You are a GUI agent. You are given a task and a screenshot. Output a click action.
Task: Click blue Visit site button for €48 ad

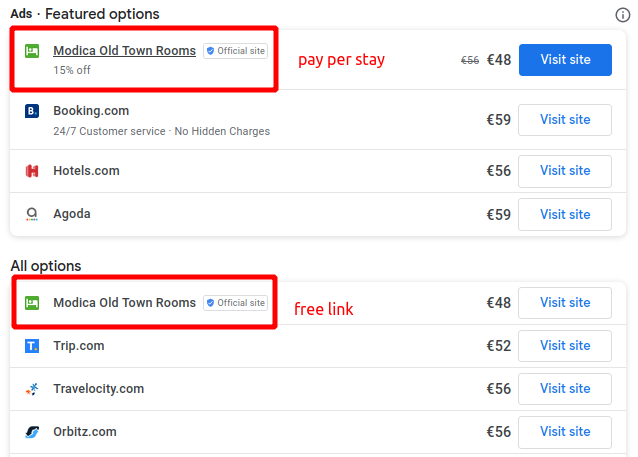(565, 60)
